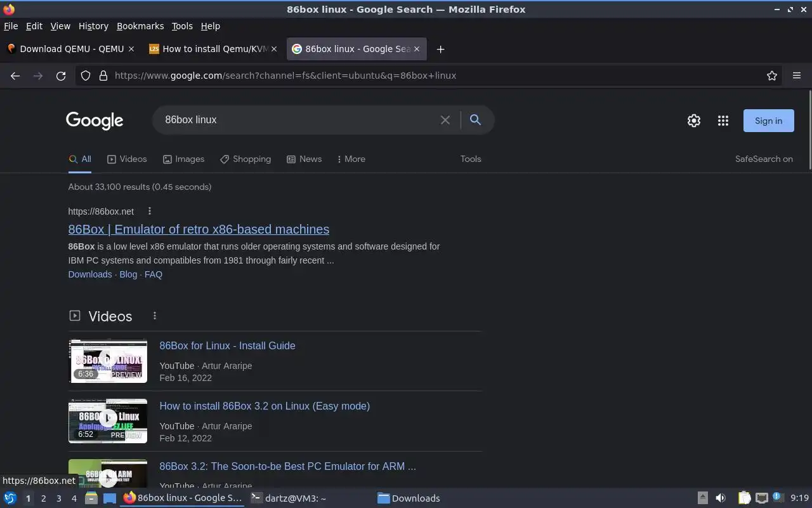Expand the More search filters dropdown
The width and height of the screenshot is (812, 508).
[x=351, y=159]
